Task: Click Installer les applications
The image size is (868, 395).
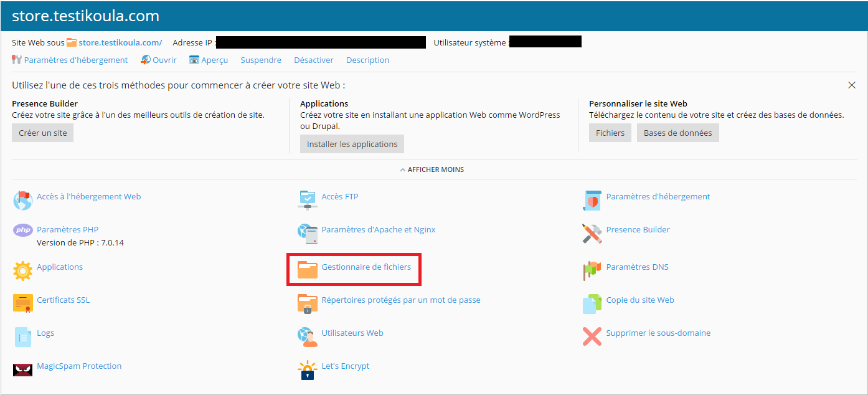Action: point(352,143)
